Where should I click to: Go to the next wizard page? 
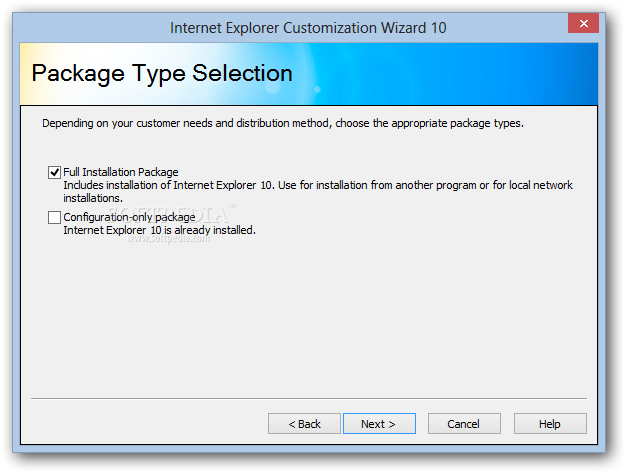click(379, 424)
